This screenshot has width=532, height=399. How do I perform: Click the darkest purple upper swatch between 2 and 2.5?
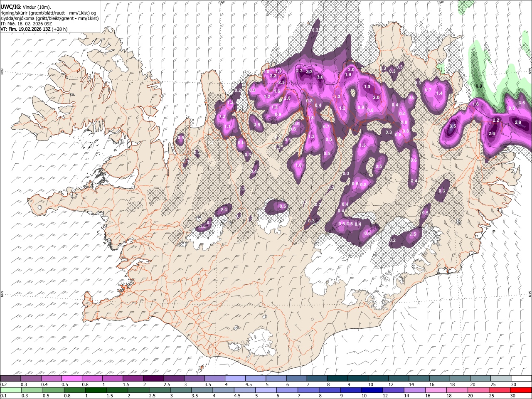tap(153, 378)
